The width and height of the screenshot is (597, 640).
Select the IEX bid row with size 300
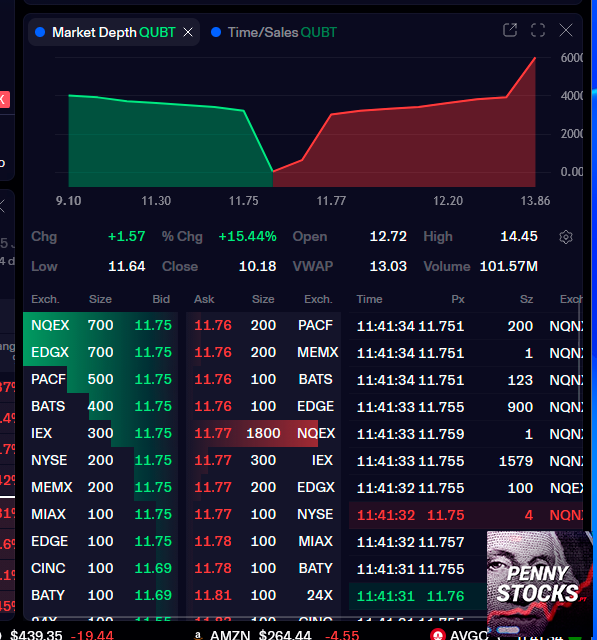click(x=101, y=433)
